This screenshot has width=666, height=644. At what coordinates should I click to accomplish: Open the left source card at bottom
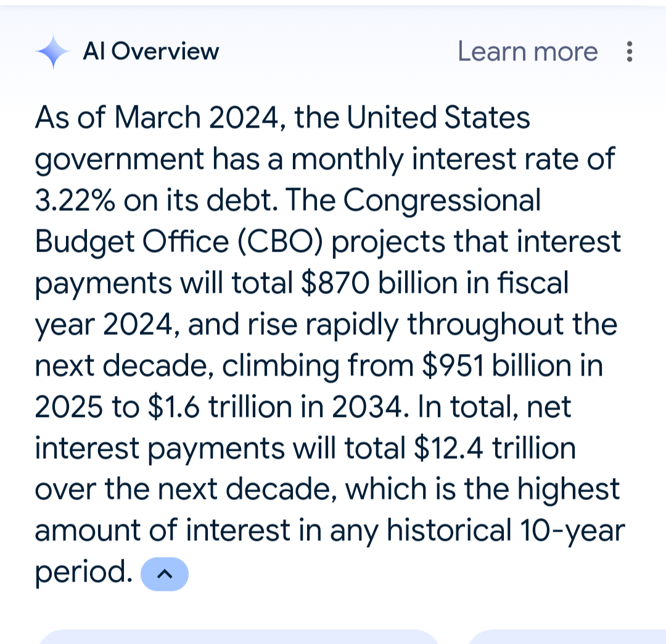click(238, 637)
